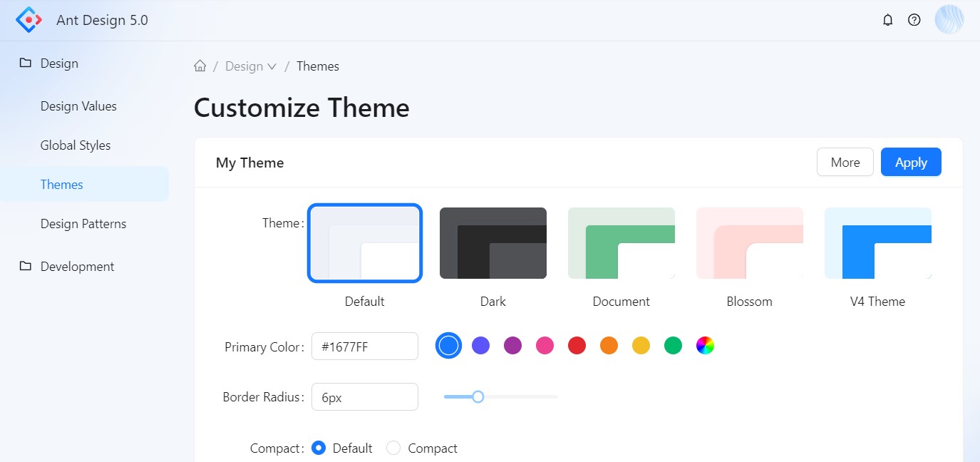980x462 pixels.
Task: Expand the Development menu section
Action: pyautogui.click(x=77, y=267)
